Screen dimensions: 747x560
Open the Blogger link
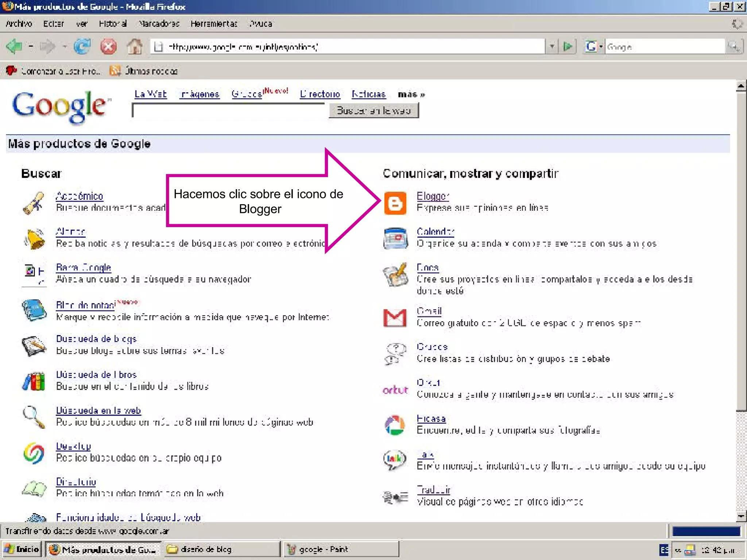click(433, 196)
